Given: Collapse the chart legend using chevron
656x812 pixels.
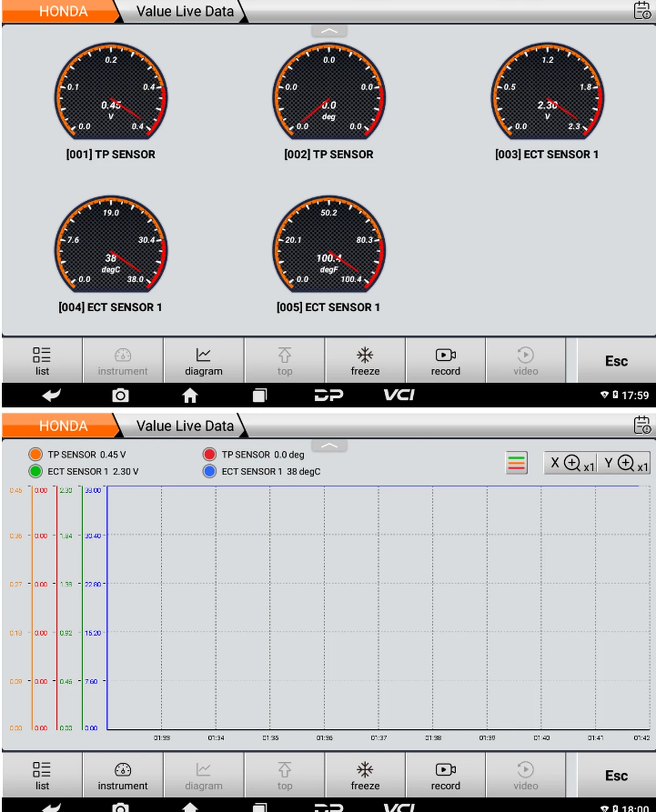Looking at the screenshot, I should click(x=329, y=445).
